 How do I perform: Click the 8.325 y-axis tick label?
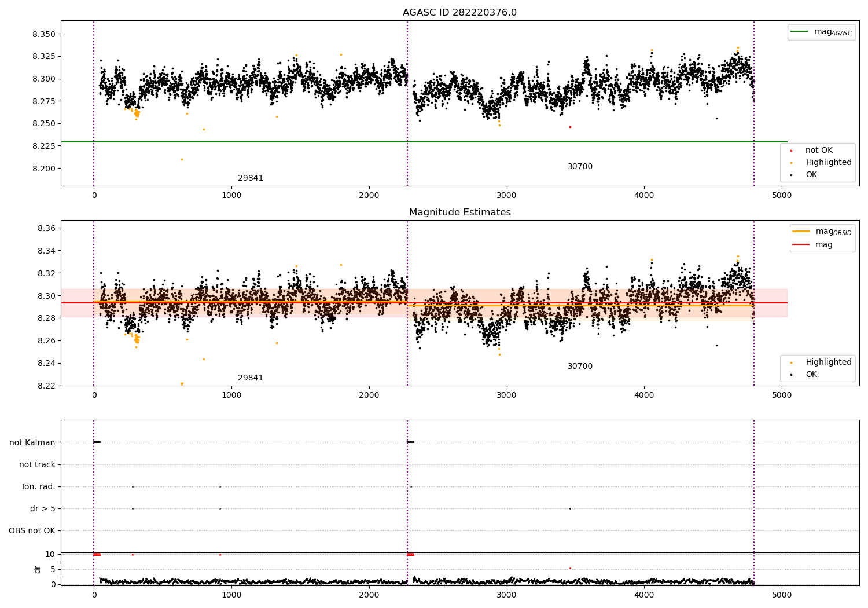pos(44,57)
